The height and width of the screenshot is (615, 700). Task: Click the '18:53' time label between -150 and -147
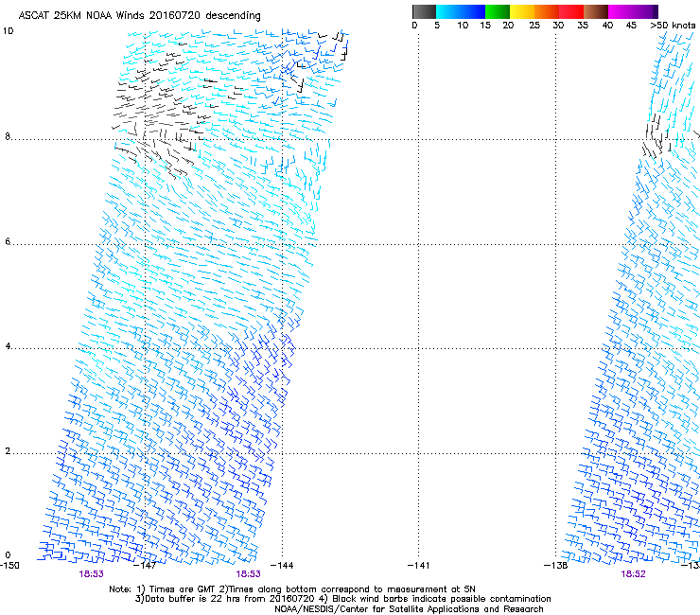point(91,574)
